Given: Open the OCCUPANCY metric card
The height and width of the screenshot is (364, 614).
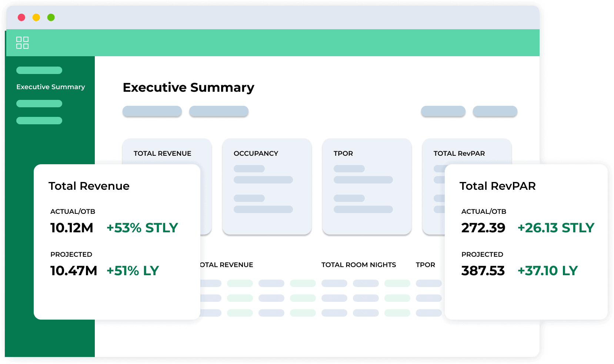Looking at the screenshot, I should (x=267, y=186).
